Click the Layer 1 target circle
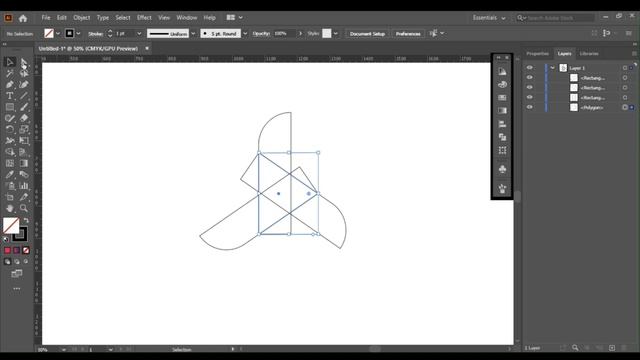 625,68
